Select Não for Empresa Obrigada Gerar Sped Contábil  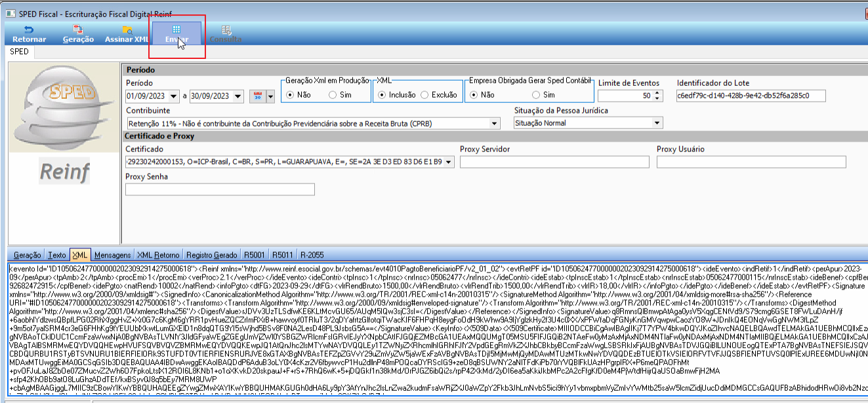[x=482, y=94]
